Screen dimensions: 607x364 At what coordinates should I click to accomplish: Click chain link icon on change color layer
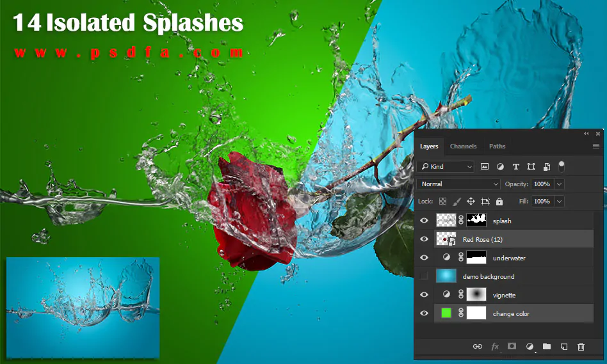(x=461, y=313)
